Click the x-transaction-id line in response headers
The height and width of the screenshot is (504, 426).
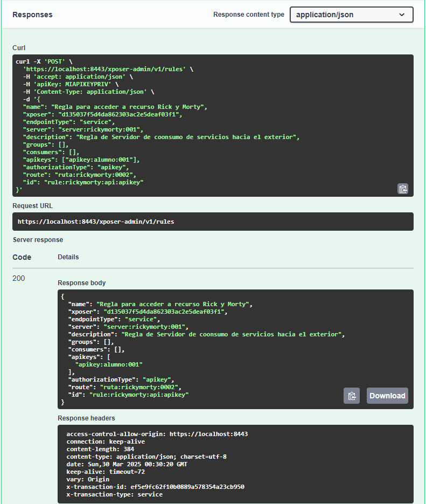point(155,487)
